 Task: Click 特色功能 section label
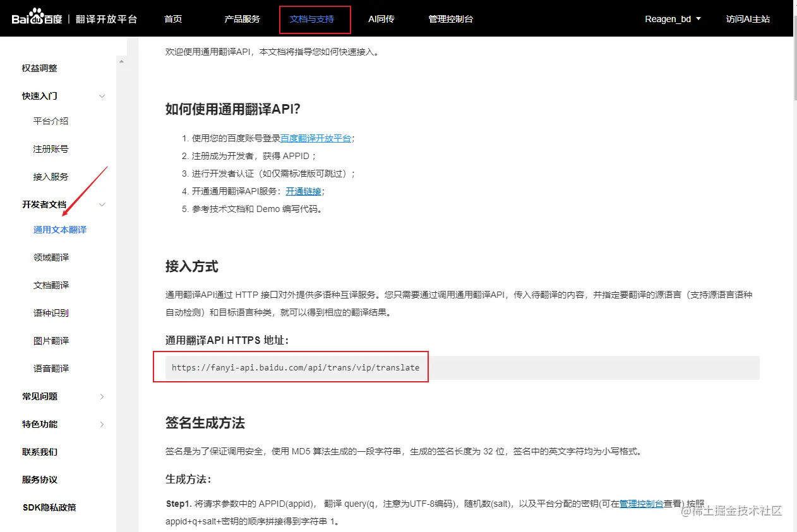coord(40,424)
